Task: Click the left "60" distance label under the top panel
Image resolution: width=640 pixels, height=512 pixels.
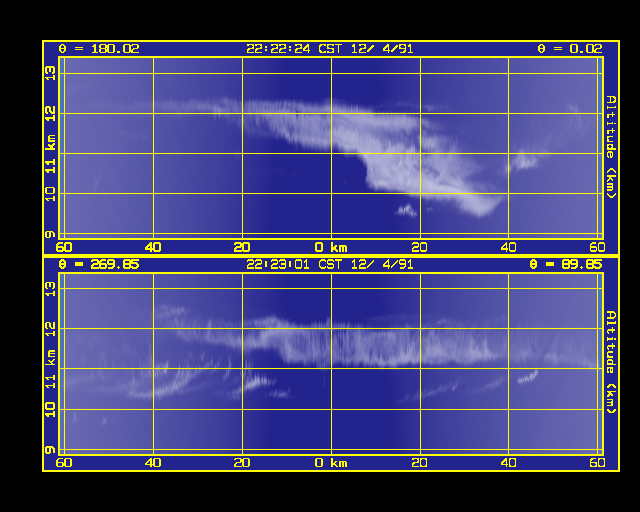Action: 64,247
